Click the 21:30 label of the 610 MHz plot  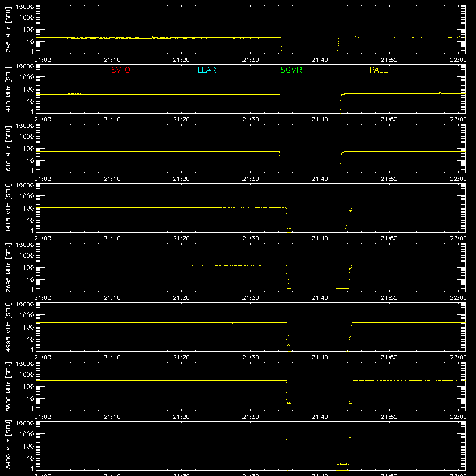point(250,179)
